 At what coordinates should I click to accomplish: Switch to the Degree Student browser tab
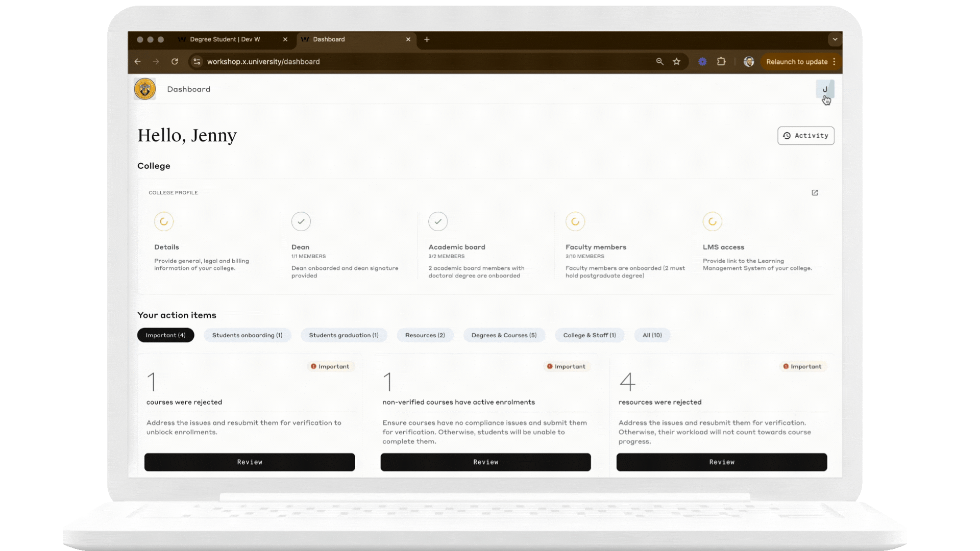click(225, 39)
